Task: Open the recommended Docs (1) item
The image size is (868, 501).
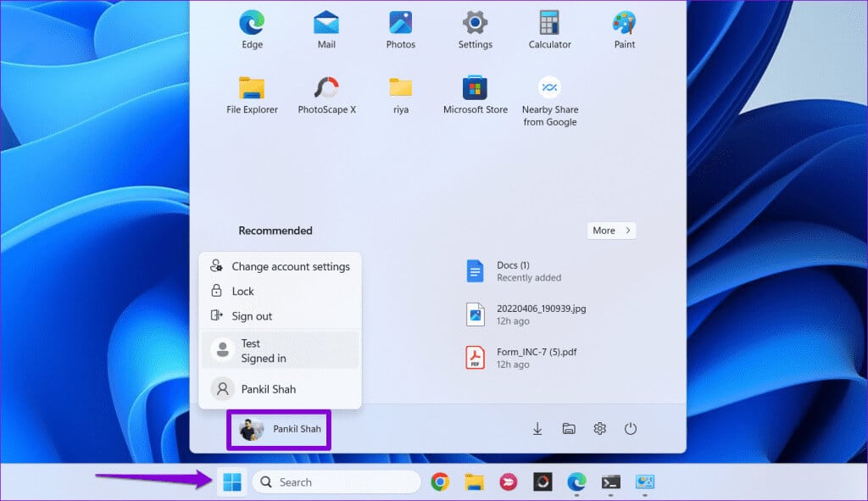Action: click(x=515, y=271)
